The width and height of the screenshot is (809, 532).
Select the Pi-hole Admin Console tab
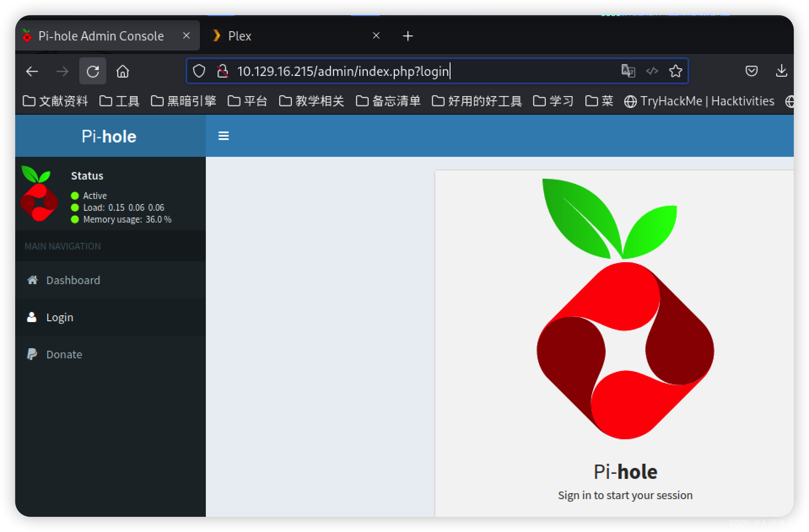coord(108,36)
